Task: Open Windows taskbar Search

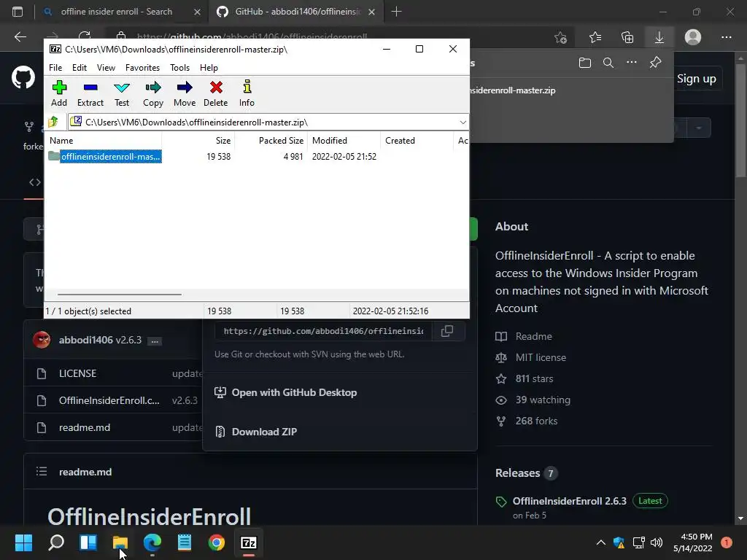Action: 56,542
